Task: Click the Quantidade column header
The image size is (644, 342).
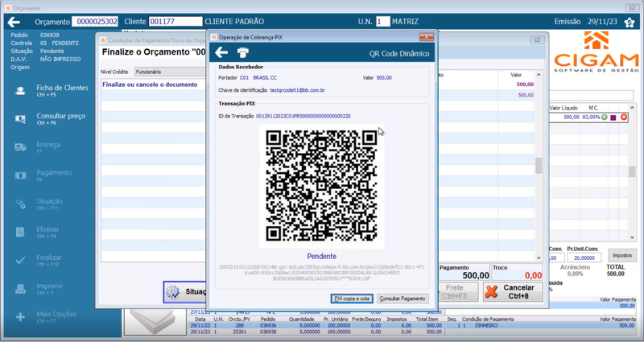Action: tap(301, 319)
